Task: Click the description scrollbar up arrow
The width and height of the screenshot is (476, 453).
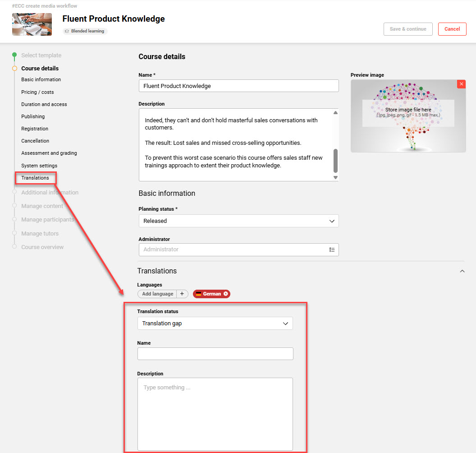Action: [335, 113]
